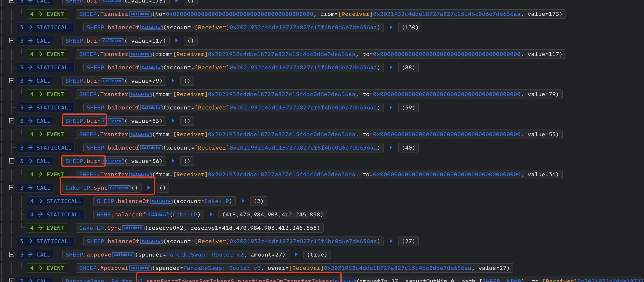Click blue arrow after SHEEP.approve amount=27
This screenshot has width=644, height=282.
(x=296, y=254)
